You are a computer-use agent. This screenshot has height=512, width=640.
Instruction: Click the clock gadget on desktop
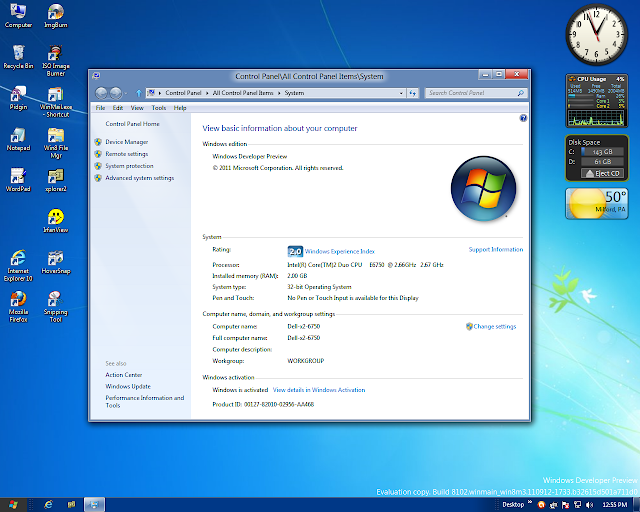pos(596,35)
